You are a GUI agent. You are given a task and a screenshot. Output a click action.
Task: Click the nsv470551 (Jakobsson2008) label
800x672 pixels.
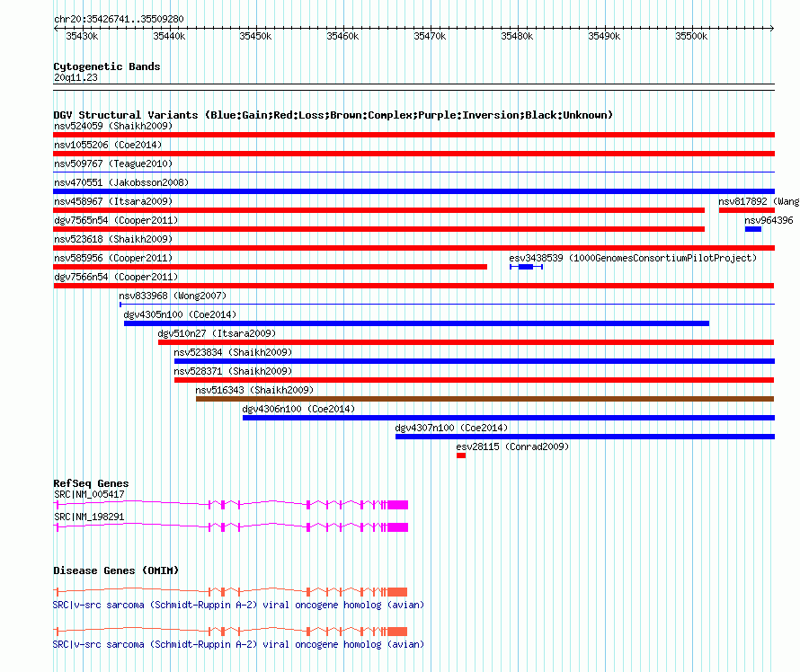121,182
